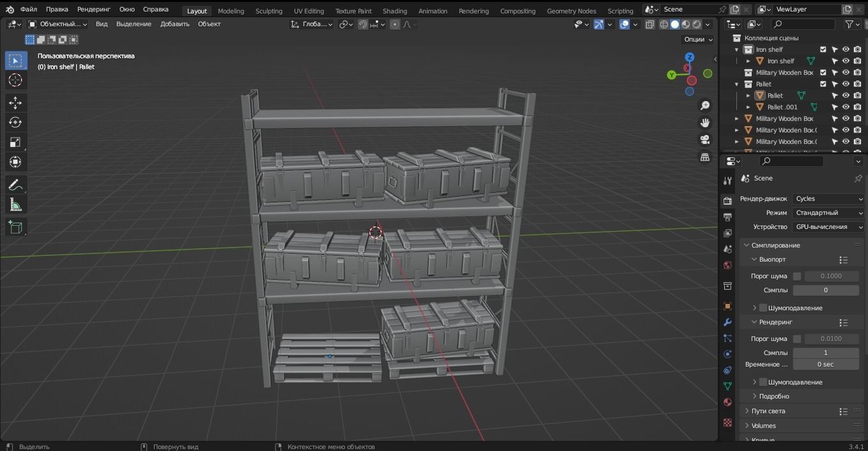This screenshot has height=451, width=868.
Task: Open the GPU compute device dropdown
Action: [829, 227]
